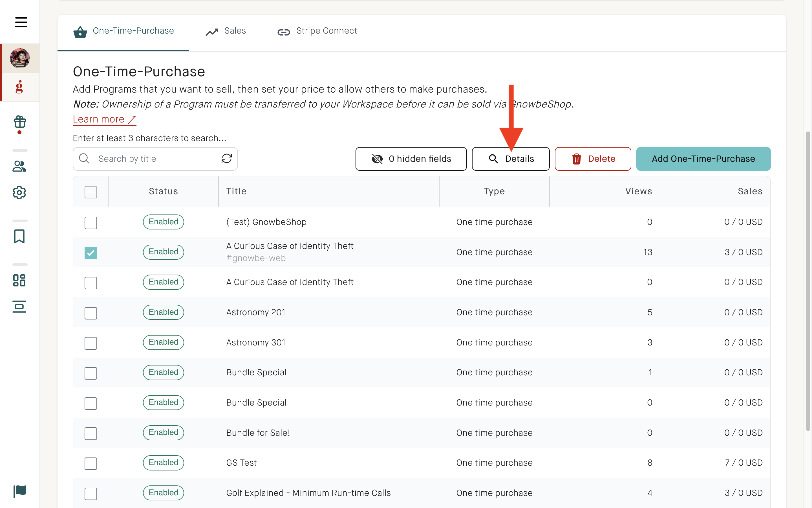The image size is (812, 508).
Task: Check the Astronomy 201 row checkbox
Action: pyautogui.click(x=91, y=313)
